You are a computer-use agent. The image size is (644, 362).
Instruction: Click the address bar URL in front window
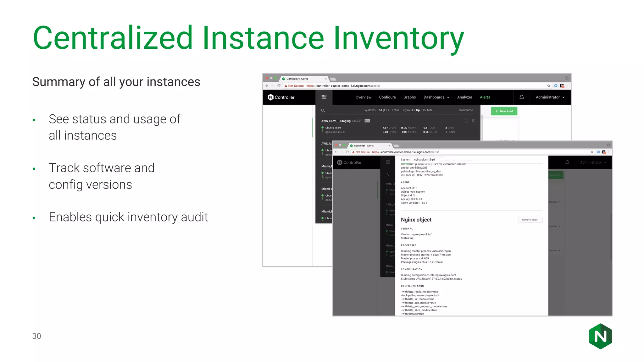(x=405, y=152)
